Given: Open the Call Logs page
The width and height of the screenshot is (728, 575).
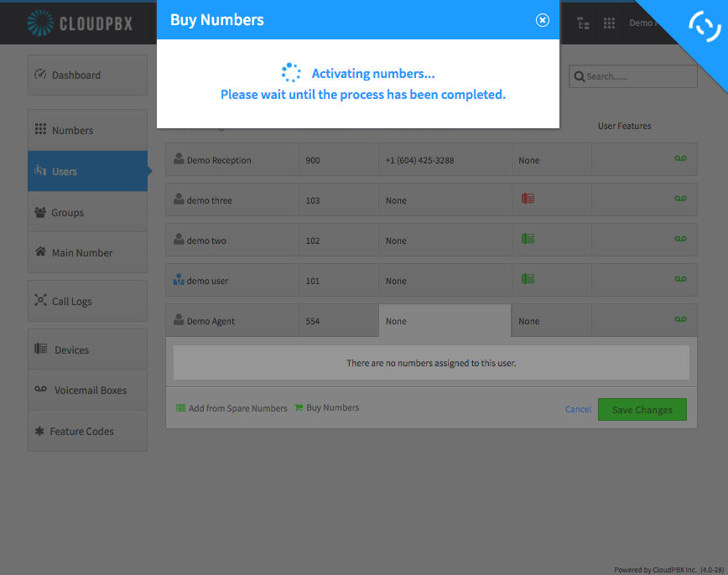Looking at the screenshot, I should click(x=88, y=301).
